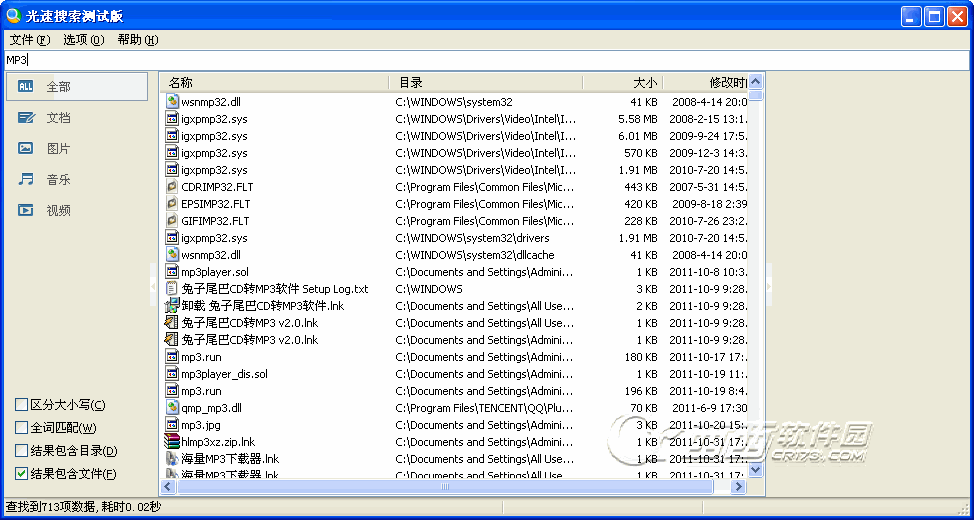Uncheck 结果包含文件 include files option
974x520 pixels.
click(22, 474)
